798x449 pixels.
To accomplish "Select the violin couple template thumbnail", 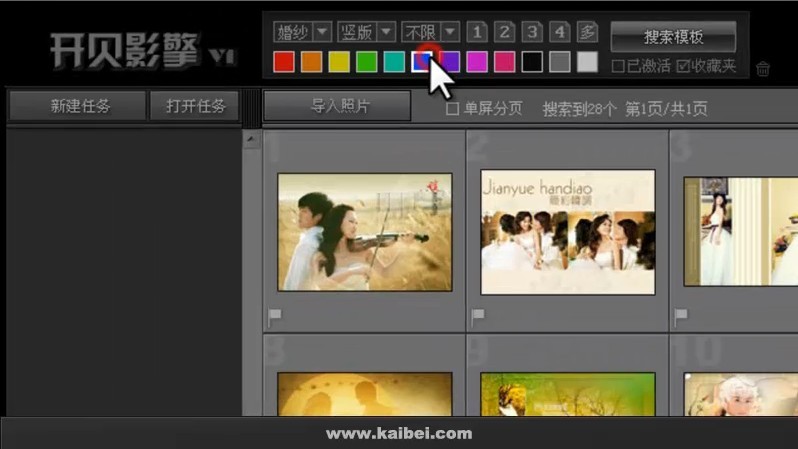I will pyautogui.click(x=364, y=232).
